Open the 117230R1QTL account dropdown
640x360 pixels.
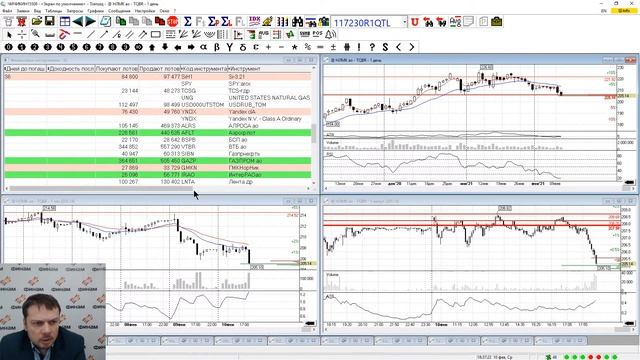coord(404,22)
